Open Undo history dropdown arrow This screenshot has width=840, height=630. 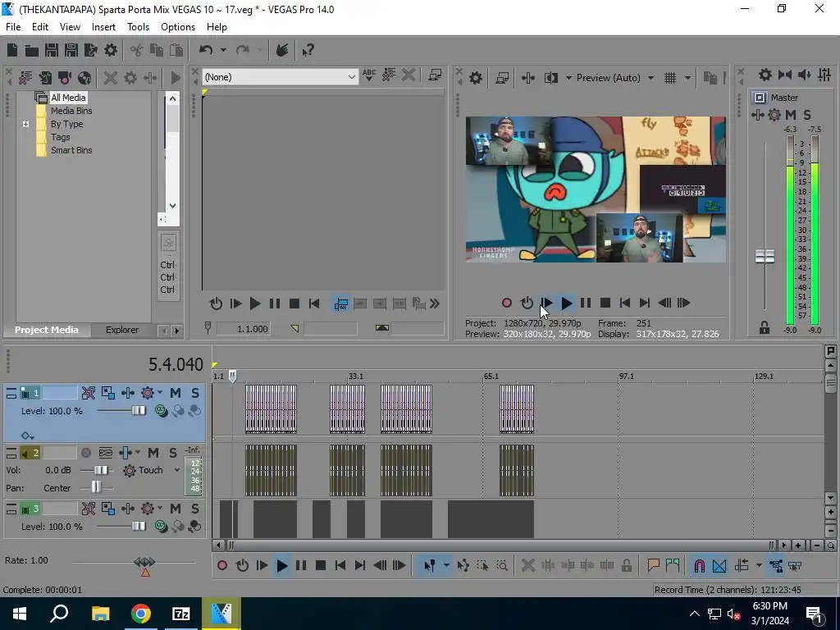click(x=223, y=50)
